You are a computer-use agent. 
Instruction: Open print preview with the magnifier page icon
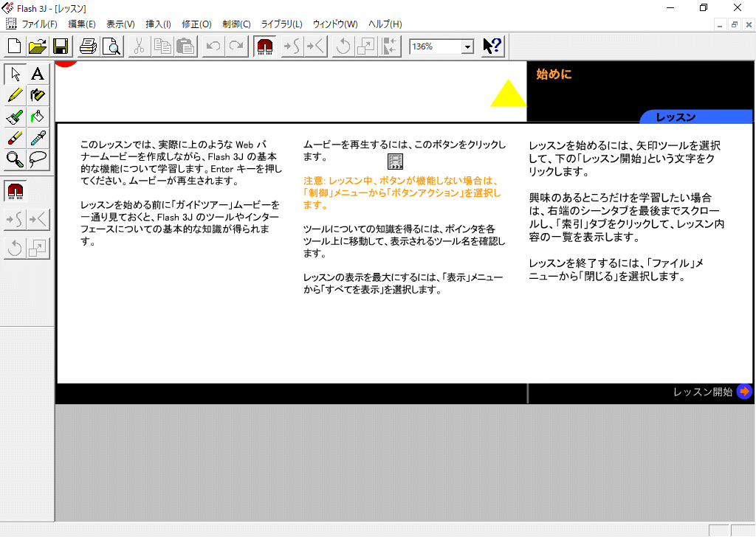pos(111,46)
